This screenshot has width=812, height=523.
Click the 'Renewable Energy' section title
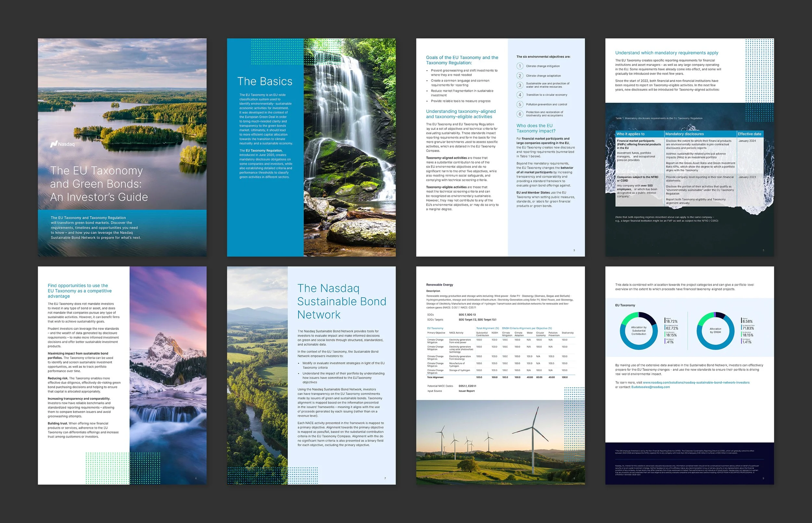tap(440, 285)
